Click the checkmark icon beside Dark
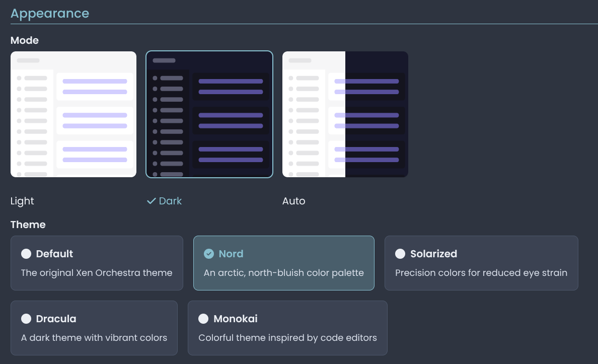The width and height of the screenshot is (598, 364). coord(151,201)
